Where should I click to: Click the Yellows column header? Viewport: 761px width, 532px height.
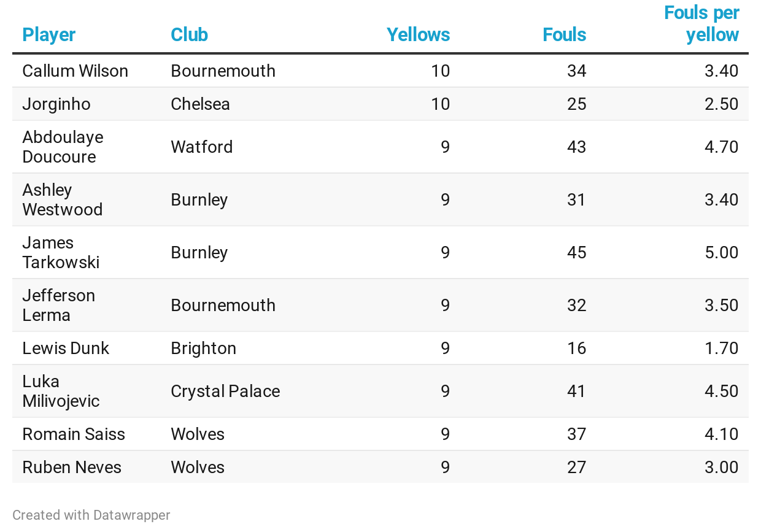click(418, 35)
